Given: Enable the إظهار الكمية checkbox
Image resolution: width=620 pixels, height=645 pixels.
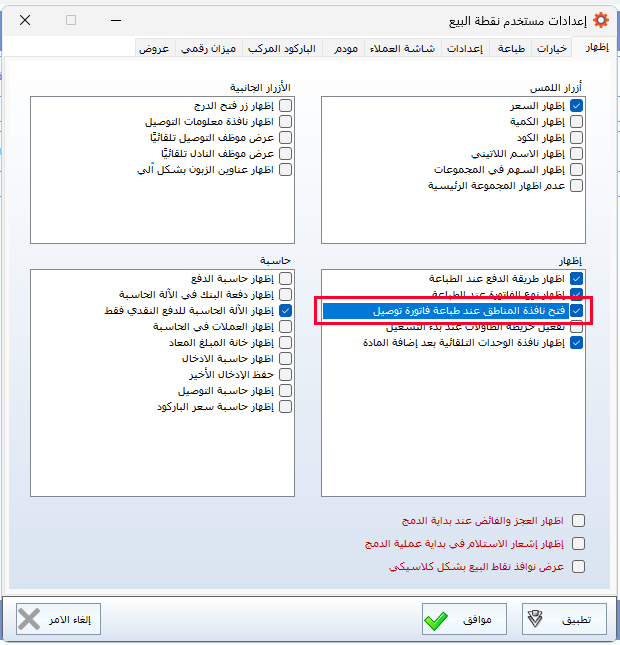Looking at the screenshot, I should coord(576,121).
